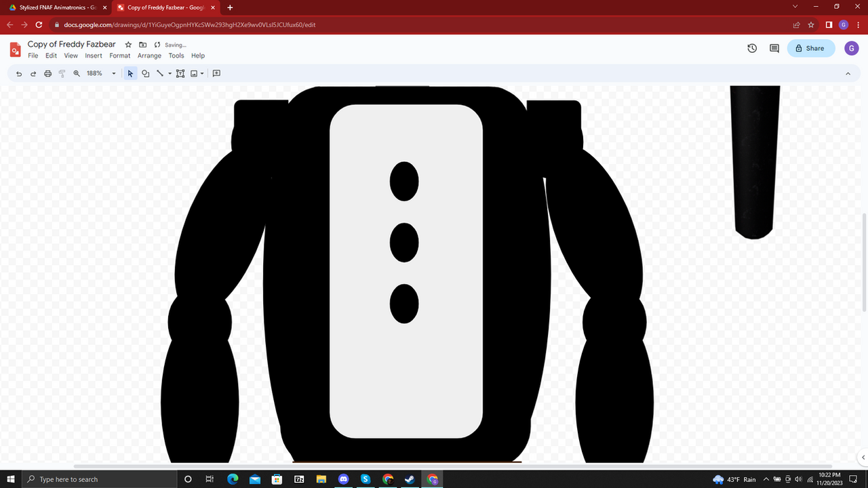This screenshot has height=488, width=868.
Task: Click the docs.google.com address bar
Action: 420,25
